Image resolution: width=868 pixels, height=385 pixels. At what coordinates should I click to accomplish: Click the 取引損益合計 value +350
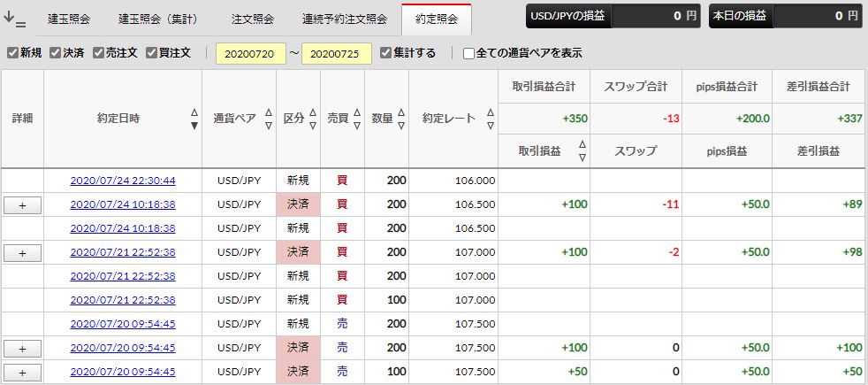(576, 119)
